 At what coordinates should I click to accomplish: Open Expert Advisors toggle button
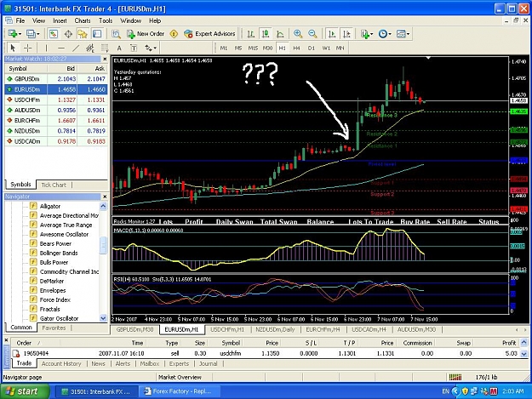[209, 34]
